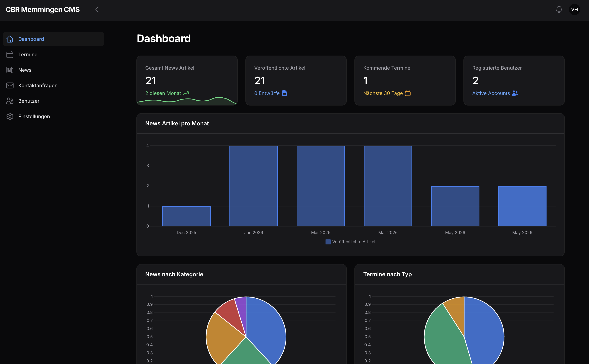Open the Dashboard menu item

point(53,39)
